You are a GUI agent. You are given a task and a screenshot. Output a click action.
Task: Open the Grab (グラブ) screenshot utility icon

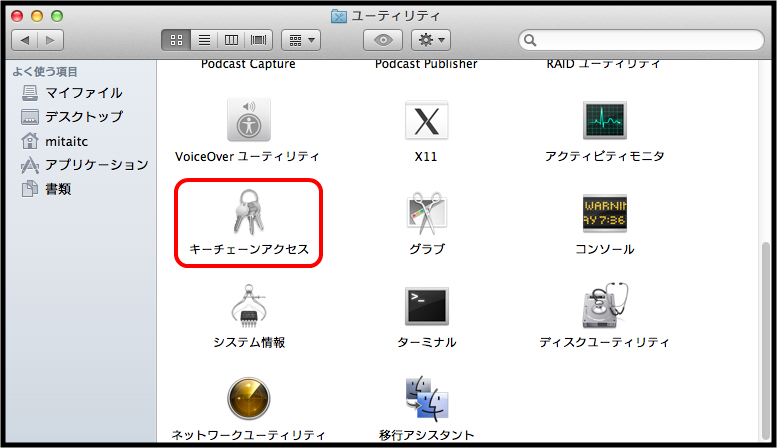point(426,214)
